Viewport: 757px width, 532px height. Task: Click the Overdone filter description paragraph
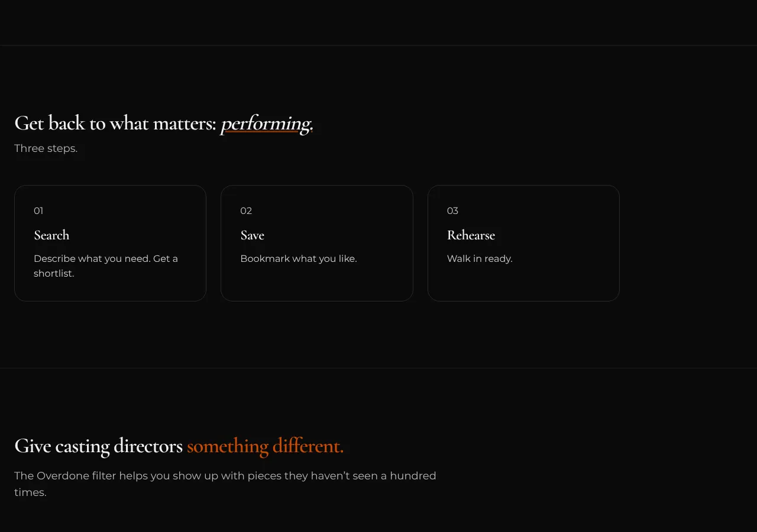pos(225,484)
